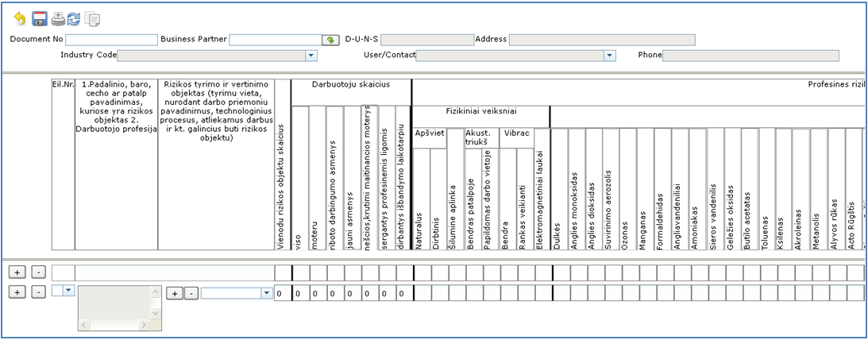Open the small Eil.Nr. dropdown in second row
Image resolution: width=868 pixels, height=340 pixels.
coord(68,291)
